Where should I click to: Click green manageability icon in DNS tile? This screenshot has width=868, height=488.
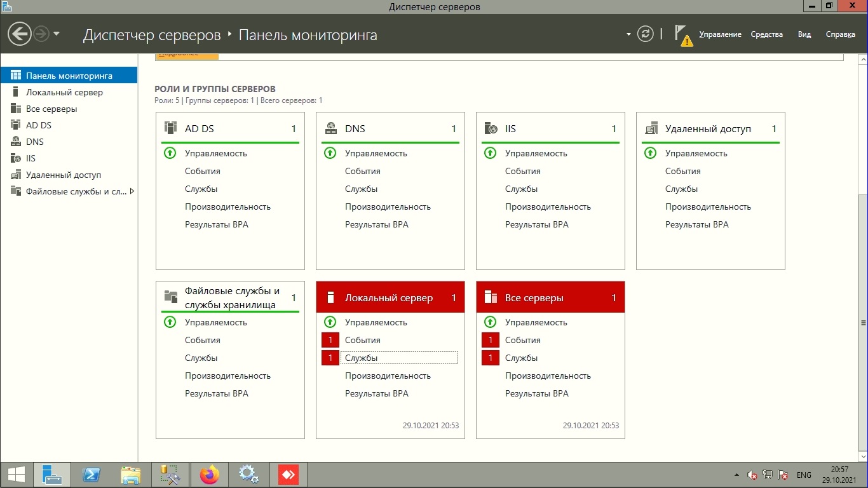[x=330, y=153]
